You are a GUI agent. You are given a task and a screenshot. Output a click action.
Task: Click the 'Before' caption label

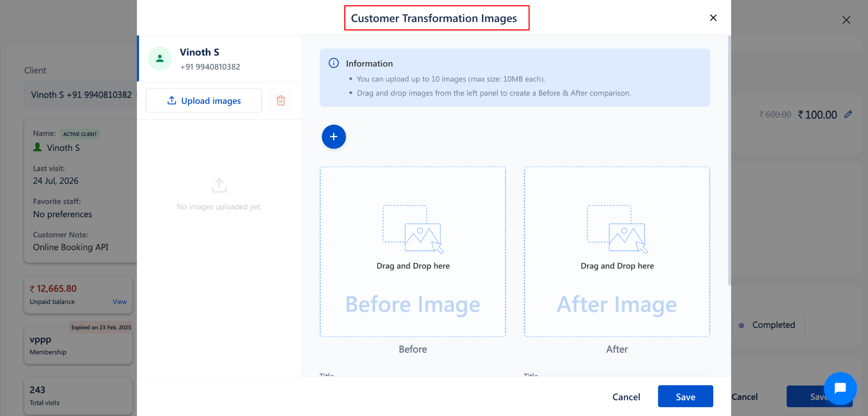tap(413, 349)
